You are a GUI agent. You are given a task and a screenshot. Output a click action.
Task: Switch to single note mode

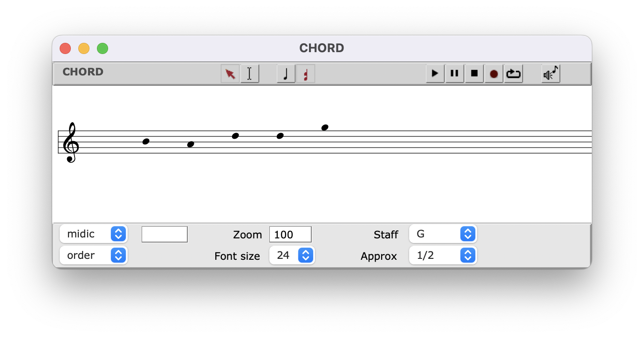pos(286,74)
